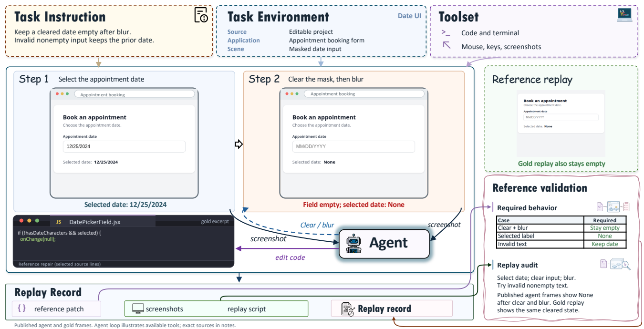
Task: Click the Required column header
Action: (x=605, y=220)
